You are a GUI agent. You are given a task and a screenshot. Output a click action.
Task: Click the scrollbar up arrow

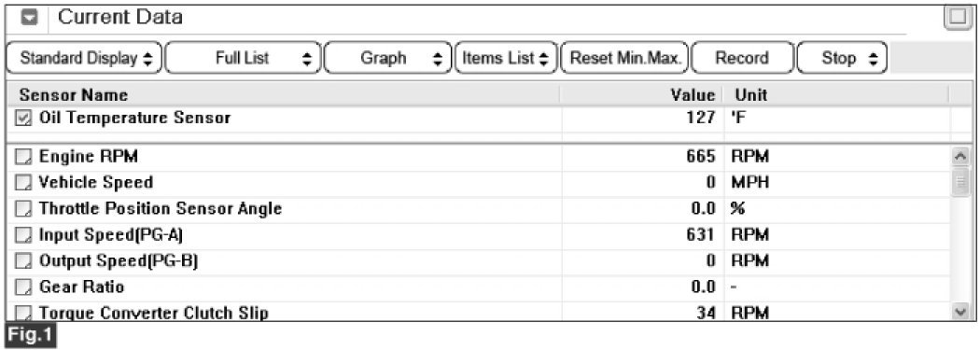pyautogui.click(x=961, y=158)
